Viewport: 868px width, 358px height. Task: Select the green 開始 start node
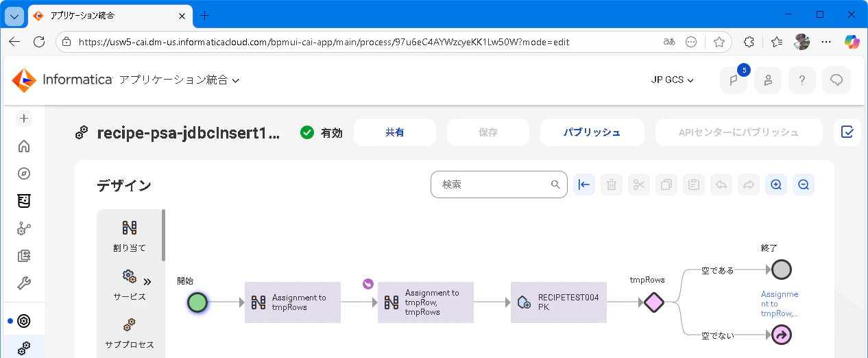pyautogui.click(x=197, y=302)
